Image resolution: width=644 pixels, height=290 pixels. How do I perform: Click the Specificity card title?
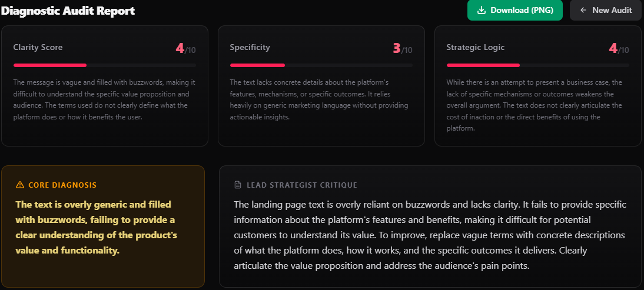pos(250,47)
